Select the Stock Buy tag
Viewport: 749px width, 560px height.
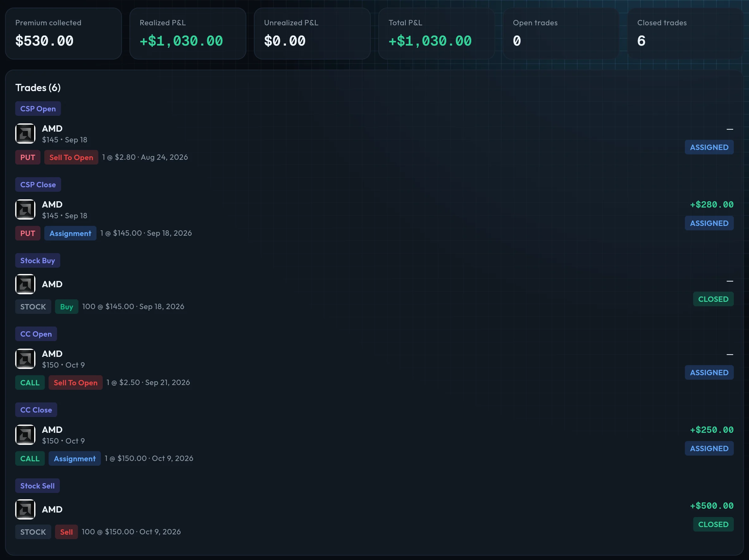[x=38, y=260]
